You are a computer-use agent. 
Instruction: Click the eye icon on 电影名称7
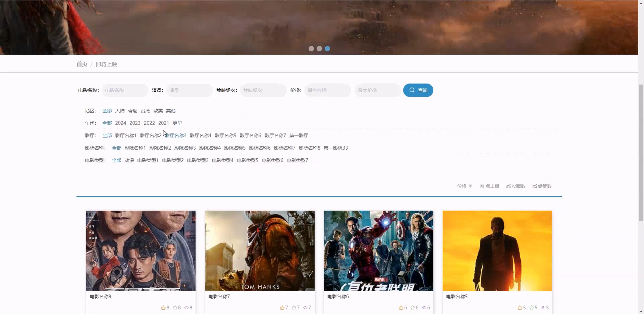(306, 307)
